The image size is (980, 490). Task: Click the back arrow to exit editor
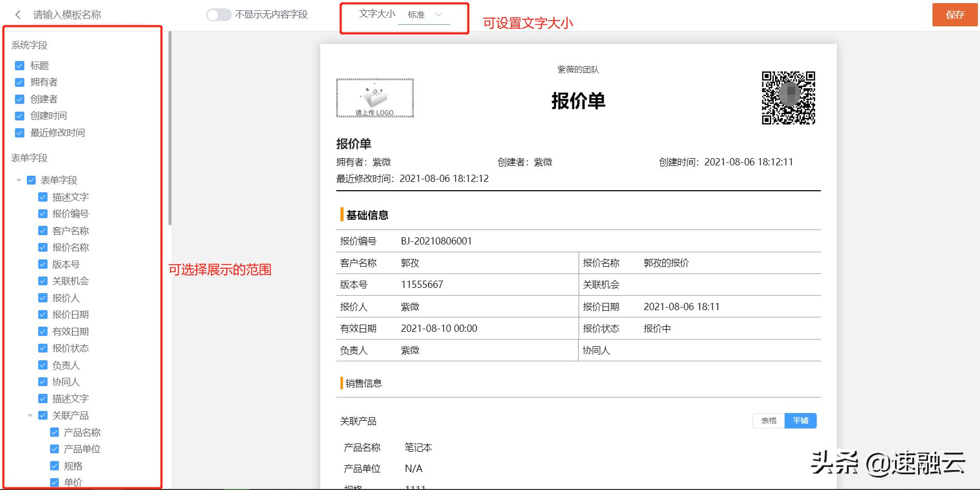pos(18,14)
